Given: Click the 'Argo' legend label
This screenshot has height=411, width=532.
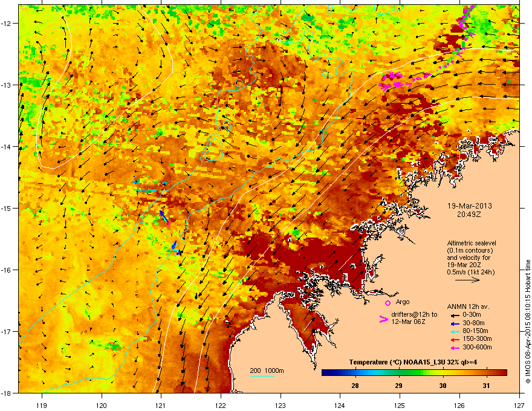Looking at the screenshot, I should tap(403, 302).
